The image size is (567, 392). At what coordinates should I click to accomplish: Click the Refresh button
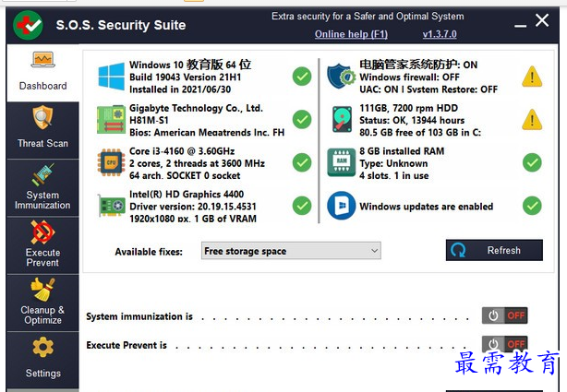[x=494, y=250]
